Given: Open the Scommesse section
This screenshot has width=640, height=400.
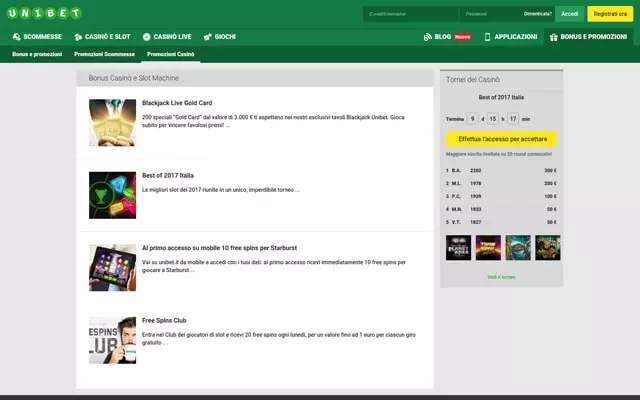Looking at the screenshot, I should pyautogui.click(x=37, y=37).
